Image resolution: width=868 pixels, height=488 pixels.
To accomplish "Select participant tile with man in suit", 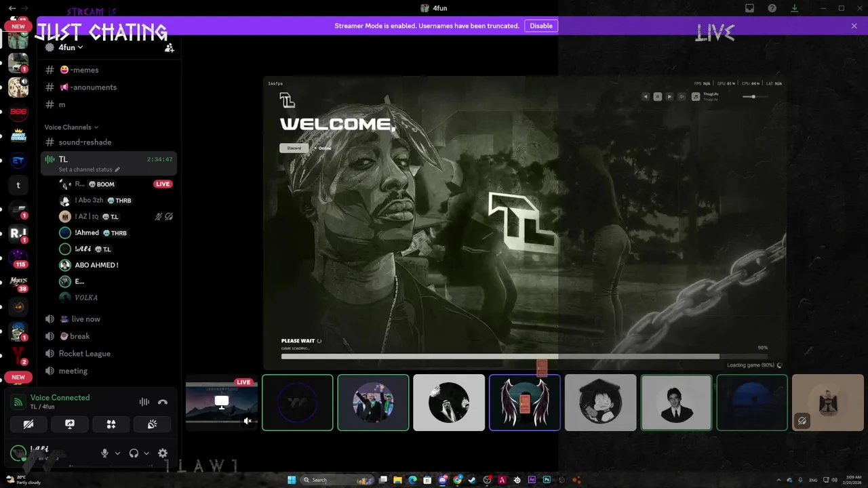I will pos(676,403).
